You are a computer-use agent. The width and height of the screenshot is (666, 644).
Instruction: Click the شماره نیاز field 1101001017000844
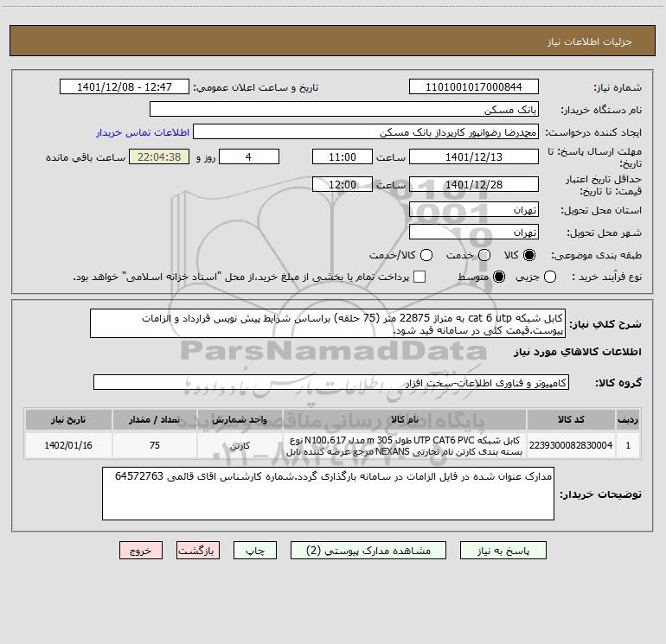pyautogui.click(x=474, y=86)
